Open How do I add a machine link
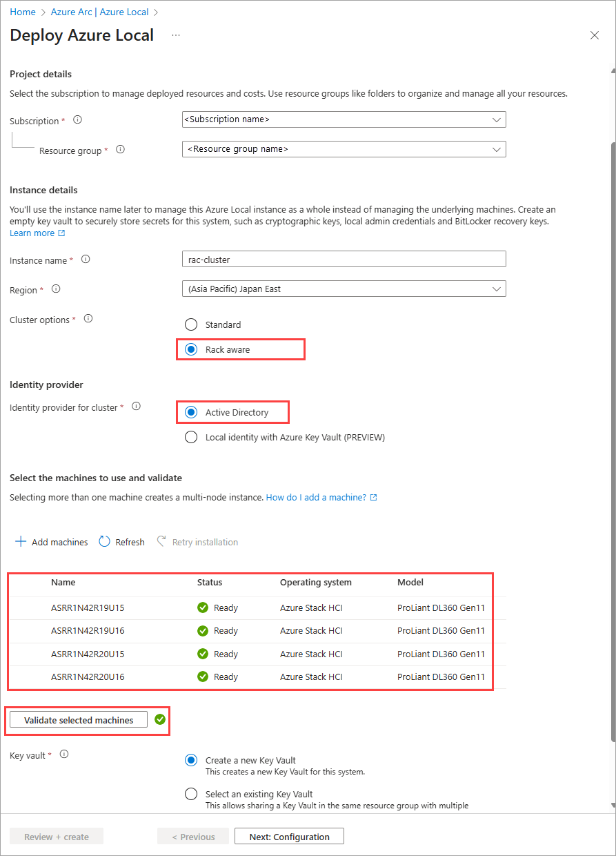This screenshot has height=856, width=616. tap(316, 497)
